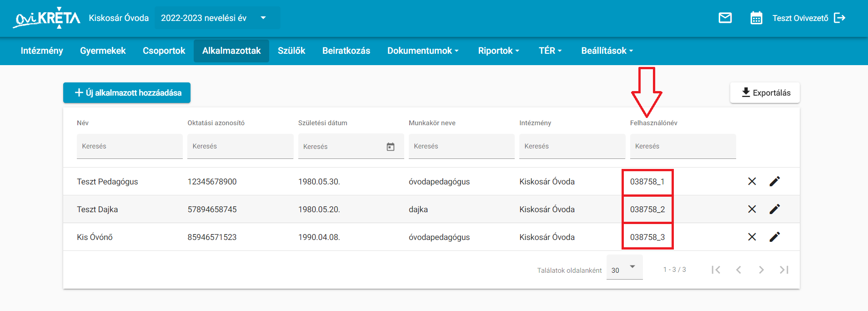Open the calendar icon in header
This screenshot has height=311, width=868.
(756, 18)
